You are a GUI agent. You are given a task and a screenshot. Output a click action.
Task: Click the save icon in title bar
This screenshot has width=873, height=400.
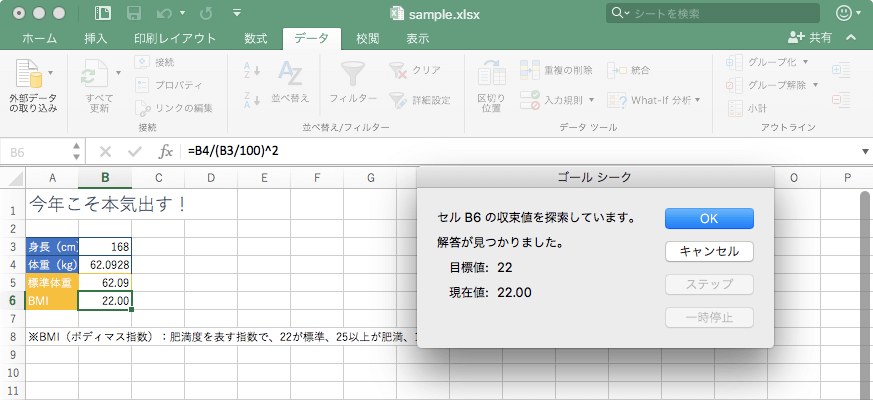[131, 14]
